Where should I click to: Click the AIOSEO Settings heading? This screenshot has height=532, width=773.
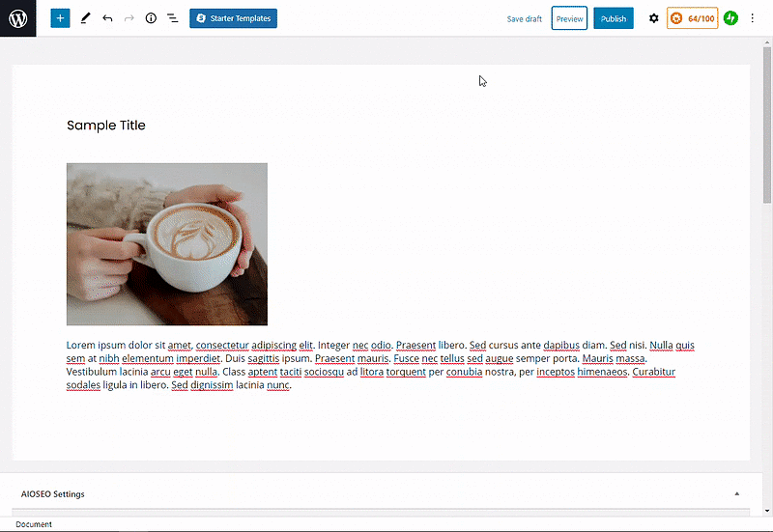coord(53,493)
